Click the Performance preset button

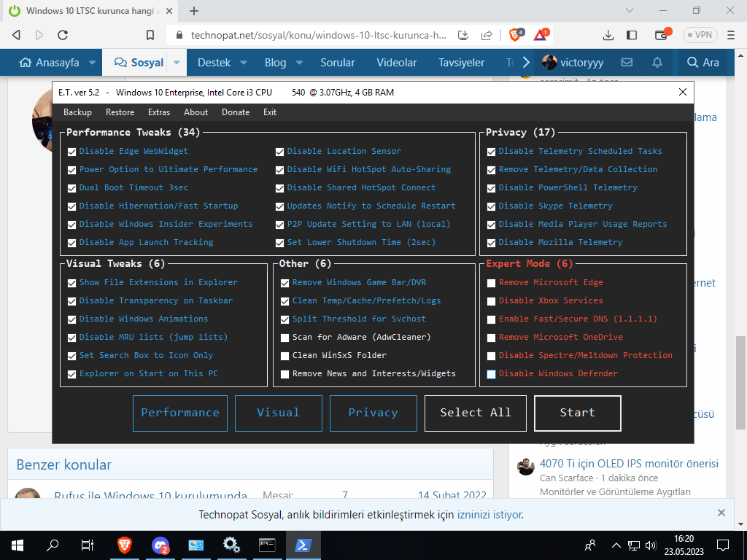tap(180, 413)
